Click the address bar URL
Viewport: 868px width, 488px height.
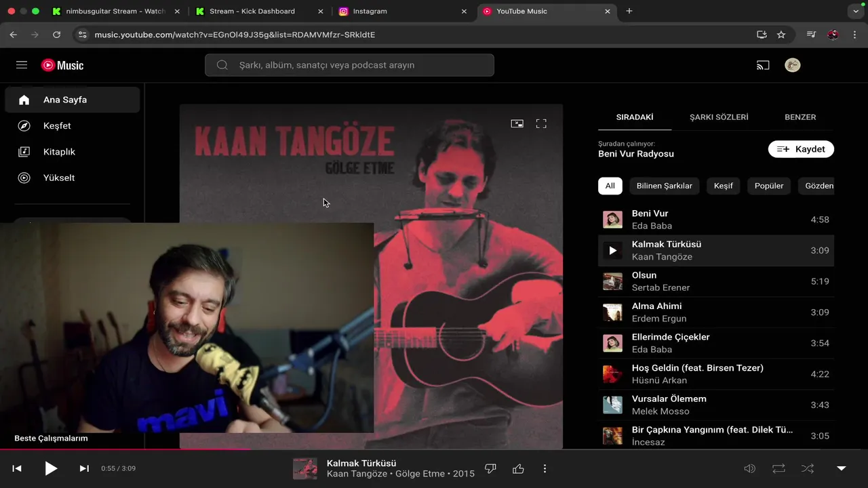(235, 35)
